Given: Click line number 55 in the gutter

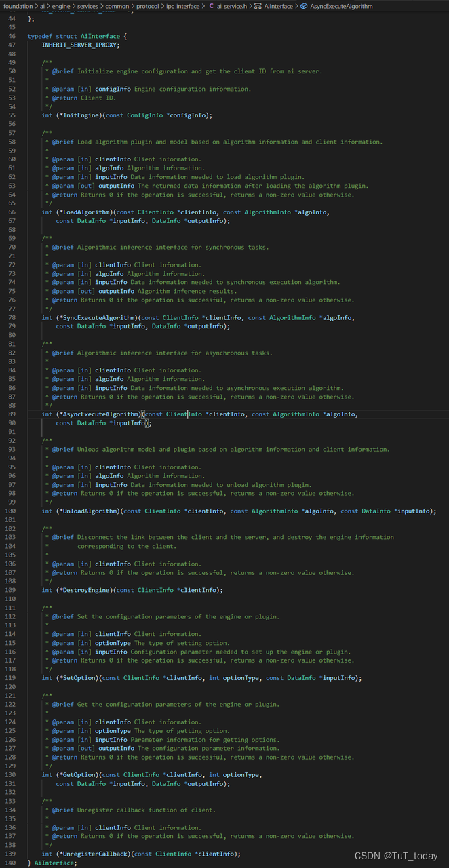Looking at the screenshot, I should pyautogui.click(x=12, y=115).
